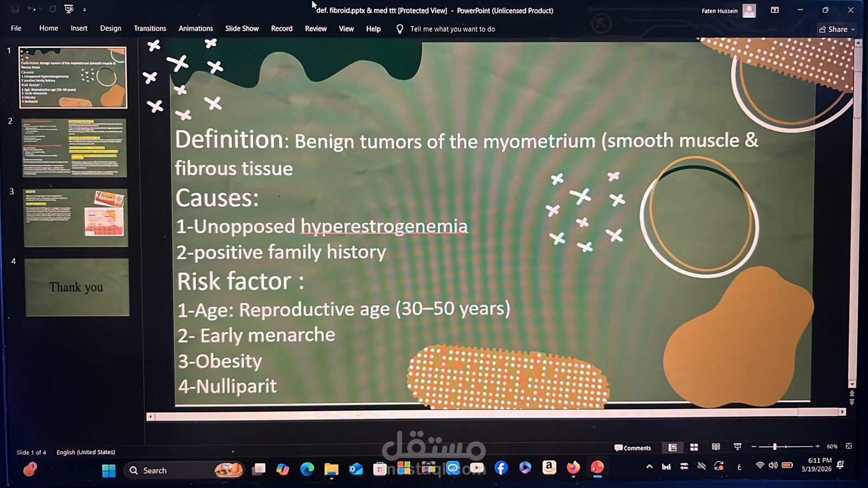Open the Review tab
The width and height of the screenshot is (868, 488).
316,28
